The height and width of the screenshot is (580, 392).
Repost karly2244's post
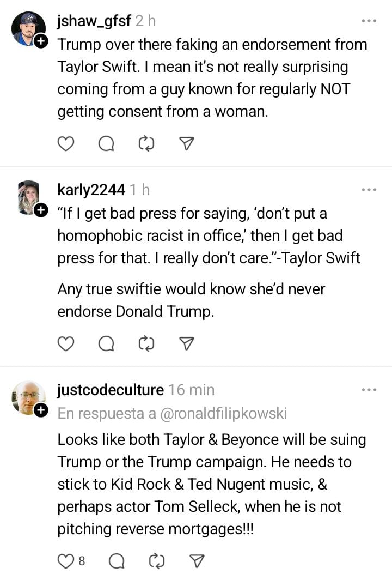[x=146, y=343]
